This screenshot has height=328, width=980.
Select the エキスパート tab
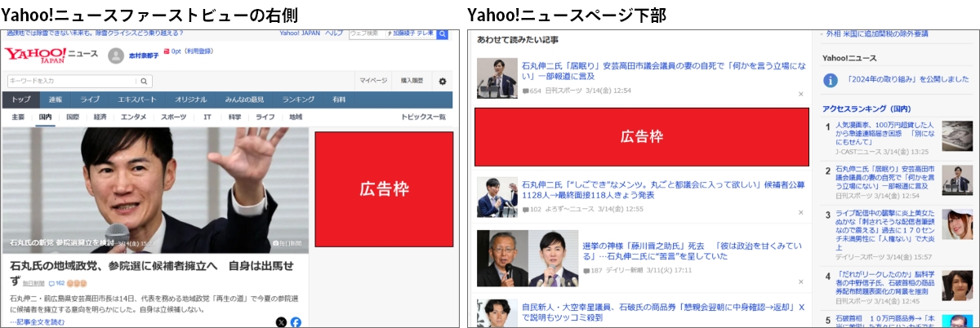coord(136,100)
